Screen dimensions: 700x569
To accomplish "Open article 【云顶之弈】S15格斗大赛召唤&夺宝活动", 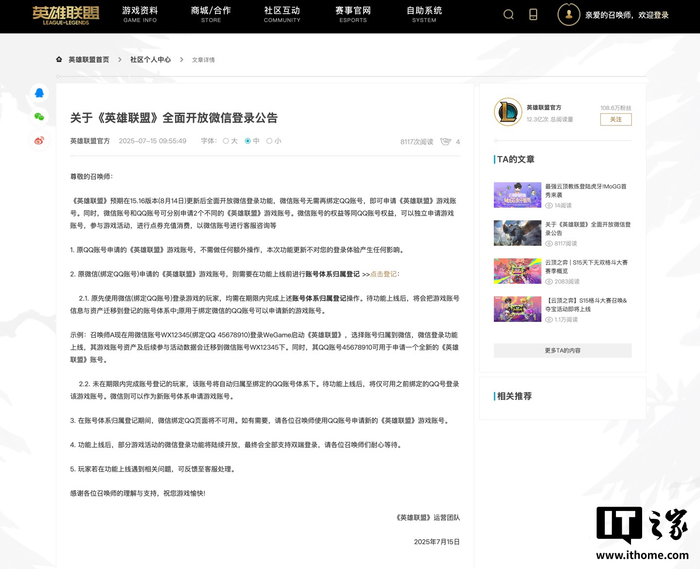I will click(x=586, y=304).
